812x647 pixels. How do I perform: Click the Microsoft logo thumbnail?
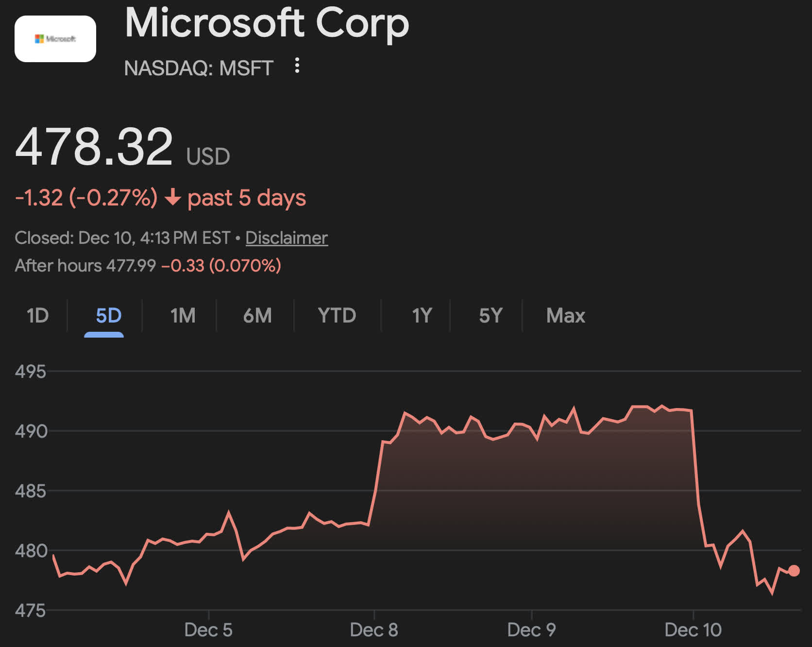55,39
